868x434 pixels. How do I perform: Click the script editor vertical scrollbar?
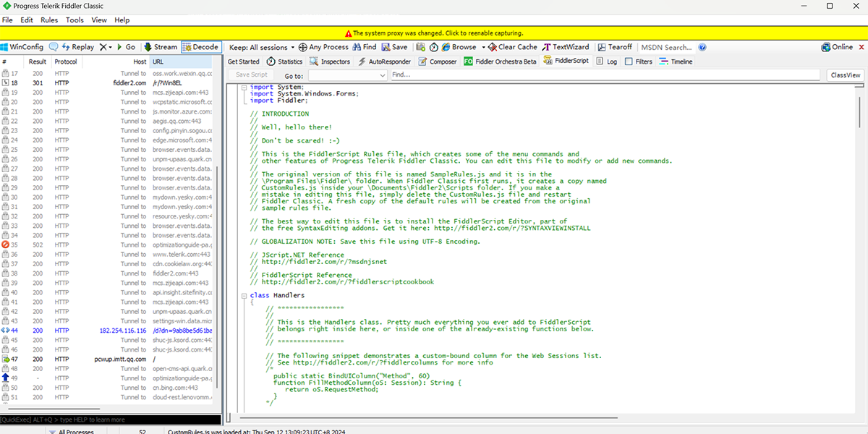(861, 253)
